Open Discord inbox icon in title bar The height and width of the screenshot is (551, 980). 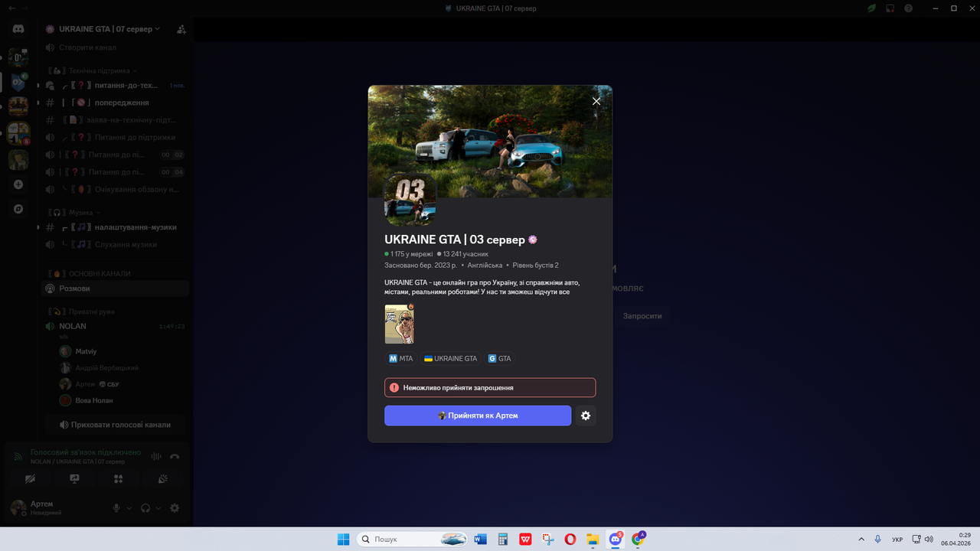click(x=890, y=8)
